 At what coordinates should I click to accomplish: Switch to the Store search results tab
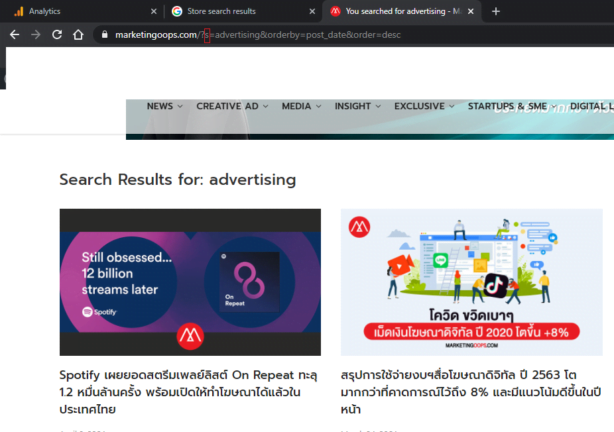point(243,11)
